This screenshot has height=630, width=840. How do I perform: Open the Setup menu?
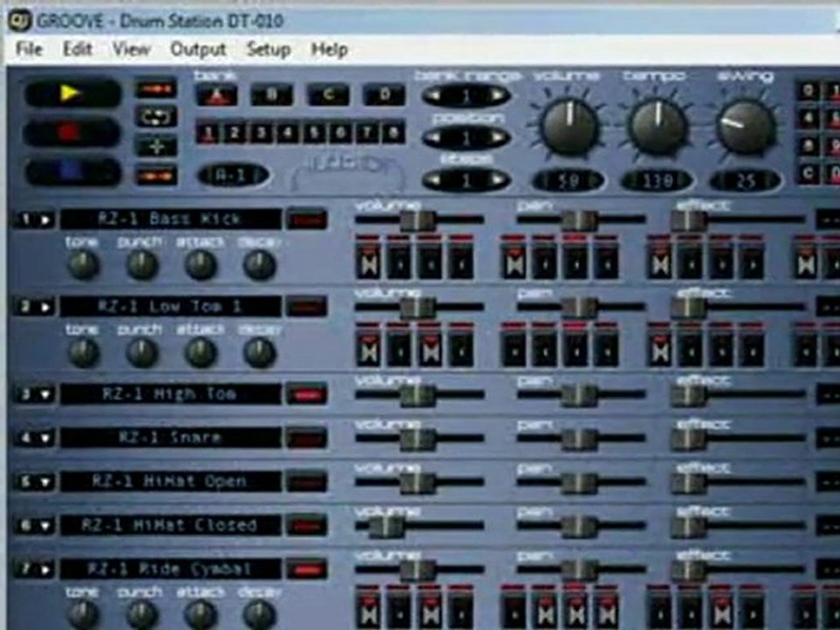pyautogui.click(x=269, y=49)
